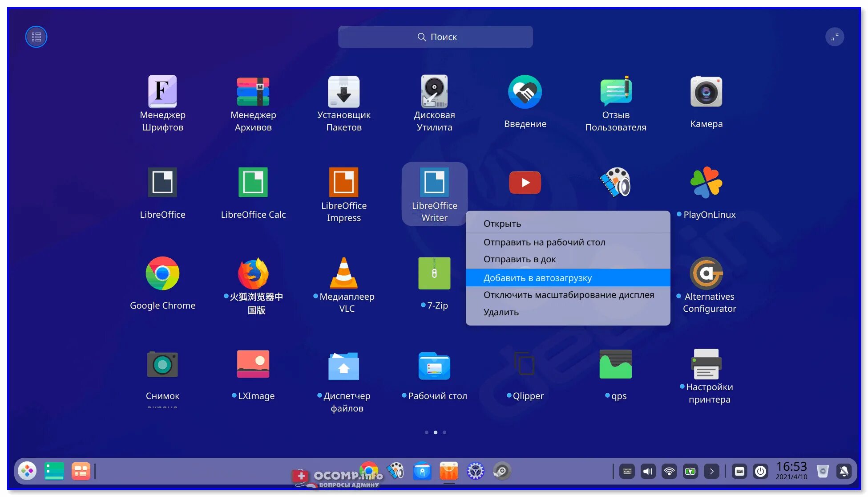Screen dimensions: 868x497
Task: Exit fullscreen launcher mode
Action: pos(834,37)
